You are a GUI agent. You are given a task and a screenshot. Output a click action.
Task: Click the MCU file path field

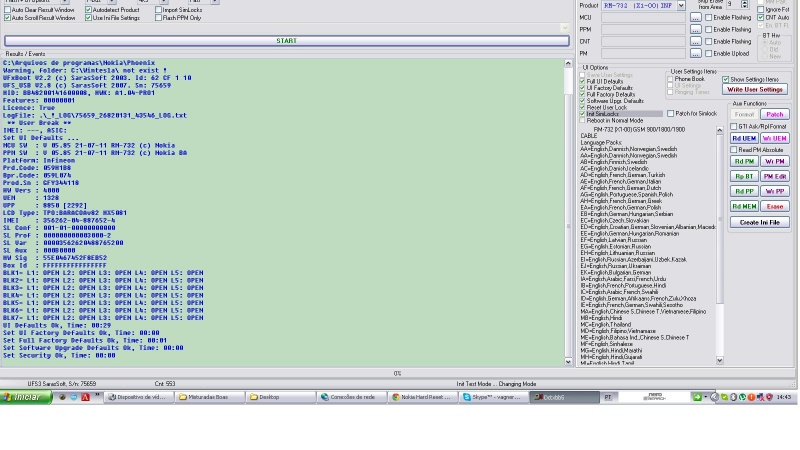[x=643, y=17]
